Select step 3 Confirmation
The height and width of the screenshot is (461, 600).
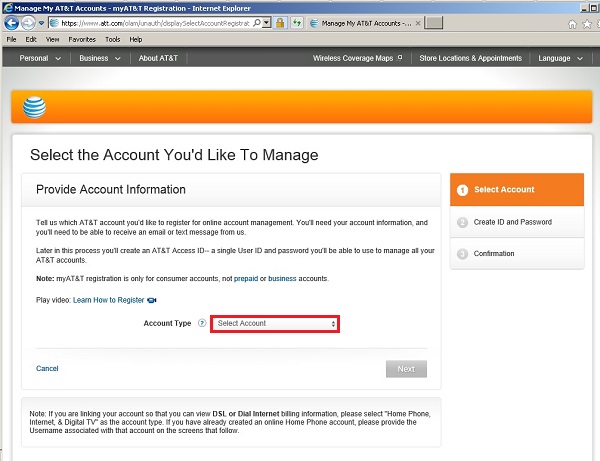517,254
